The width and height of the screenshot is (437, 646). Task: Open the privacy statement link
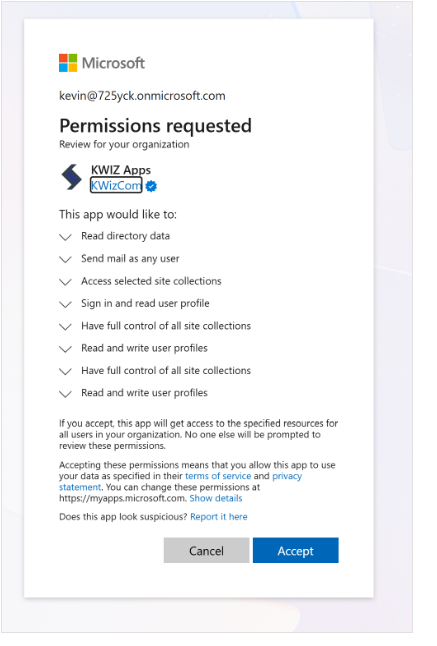(x=180, y=482)
